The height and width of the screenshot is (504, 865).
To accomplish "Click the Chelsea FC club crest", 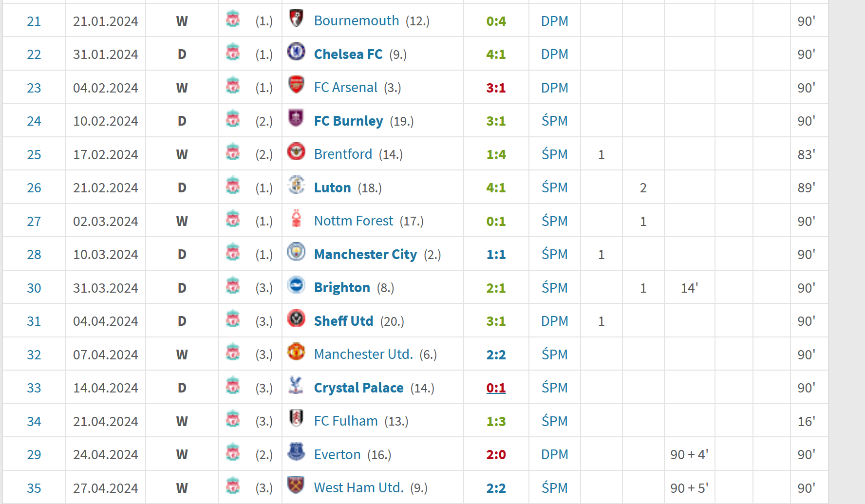I will point(296,51).
